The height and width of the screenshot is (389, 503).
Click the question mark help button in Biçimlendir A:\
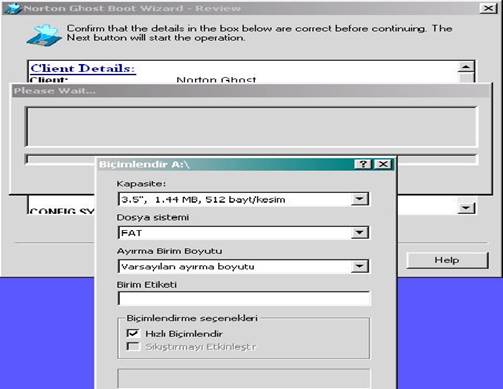(x=363, y=164)
